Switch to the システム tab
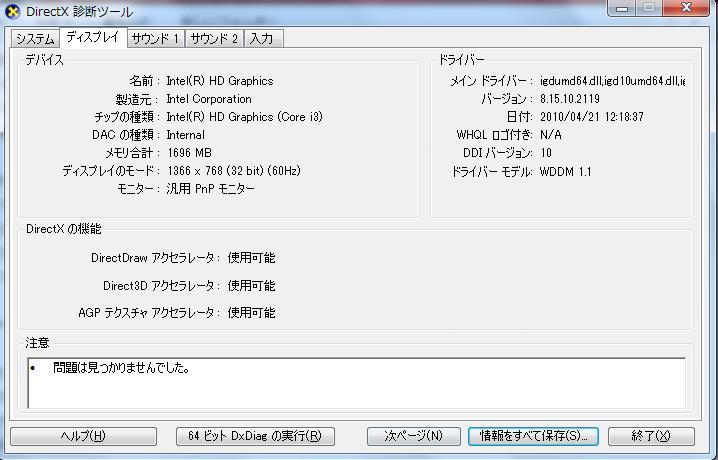The image size is (718, 460). 35,39
